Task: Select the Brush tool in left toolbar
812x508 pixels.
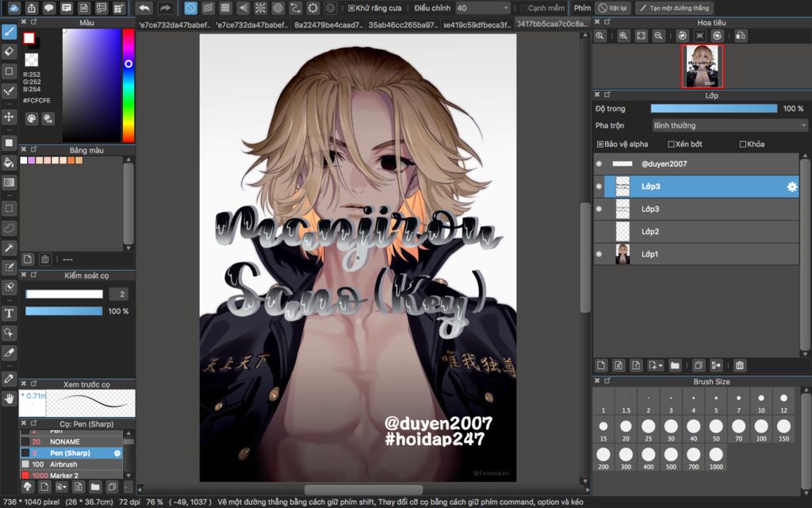Action: coord(9,32)
